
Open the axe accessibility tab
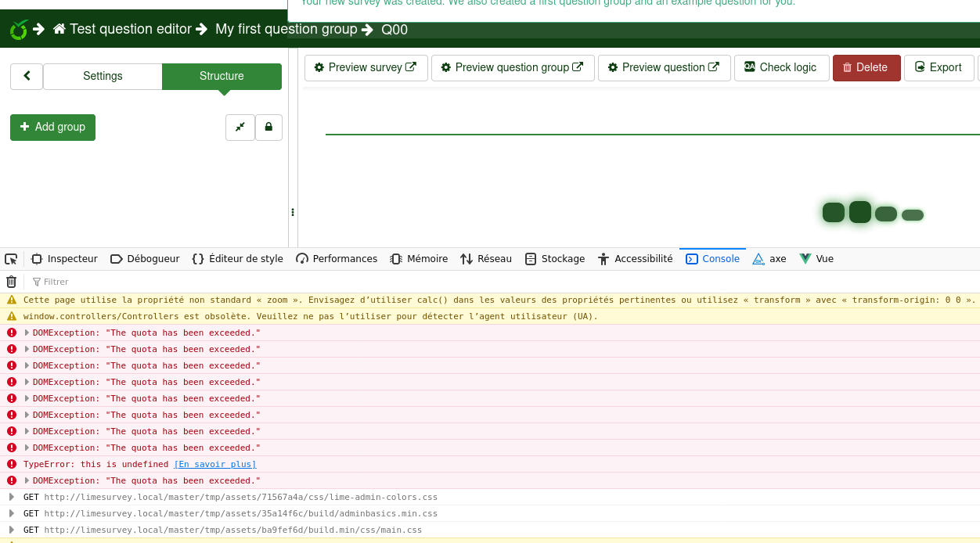[769, 259]
